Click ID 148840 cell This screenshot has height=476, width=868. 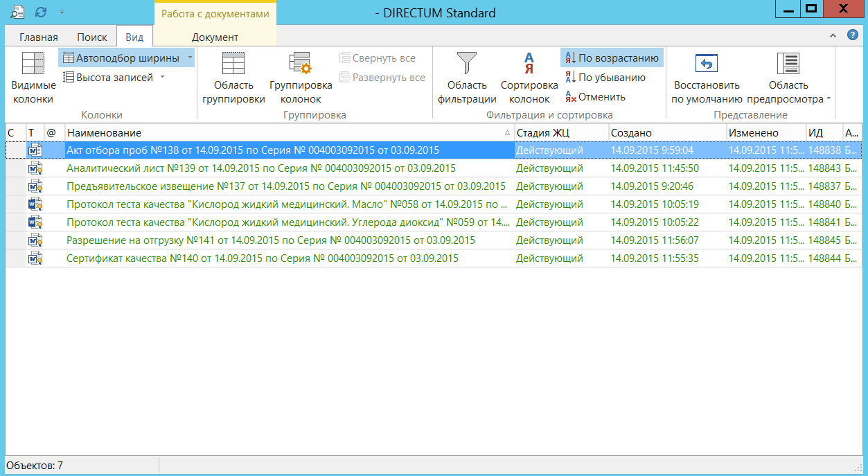pyautogui.click(x=824, y=204)
